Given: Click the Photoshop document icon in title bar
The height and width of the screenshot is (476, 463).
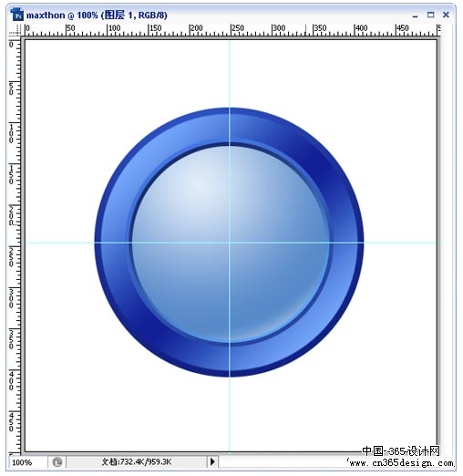Looking at the screenshot, I should [16, 15].
